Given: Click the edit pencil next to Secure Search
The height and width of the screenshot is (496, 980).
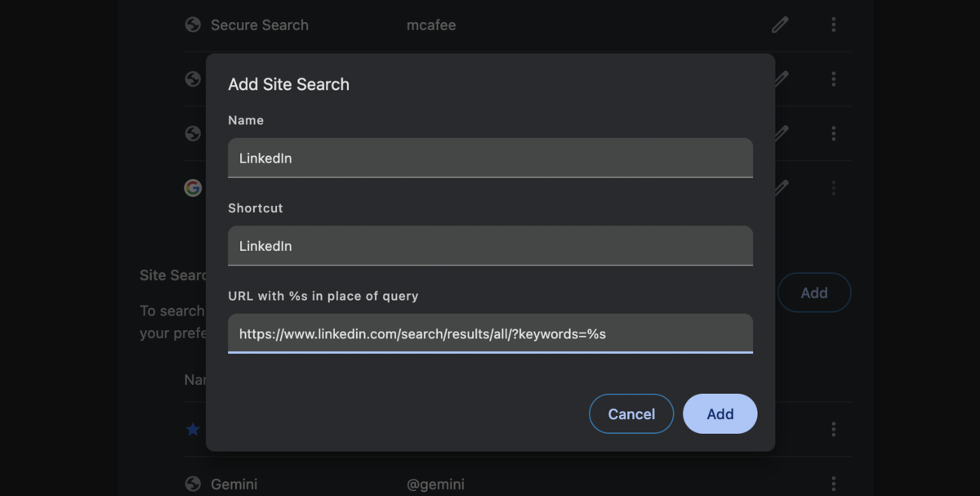Looking at the screenshot, I should click(x=779, y=25).
